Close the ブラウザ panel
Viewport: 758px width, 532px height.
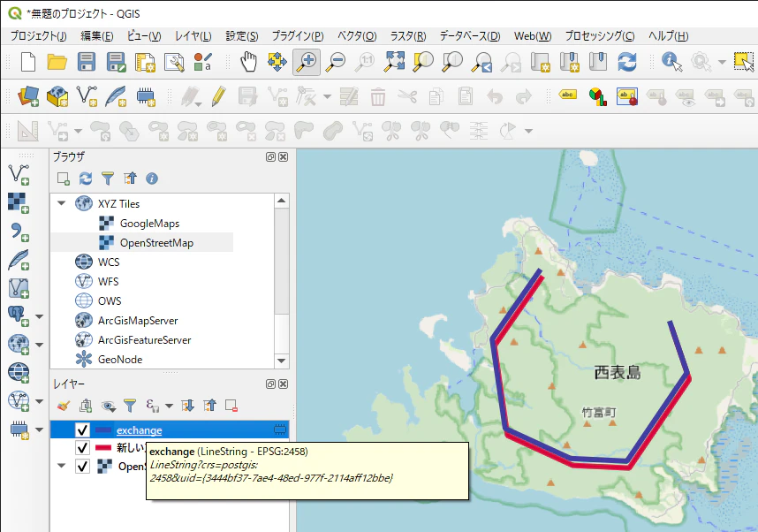pyautogui.click(x=284, y=156)
